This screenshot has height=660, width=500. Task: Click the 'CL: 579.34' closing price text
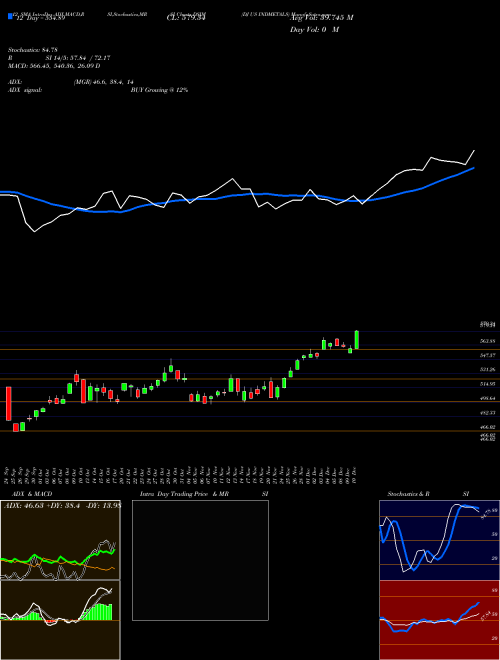pyautogui.click(x=186, y=18)
